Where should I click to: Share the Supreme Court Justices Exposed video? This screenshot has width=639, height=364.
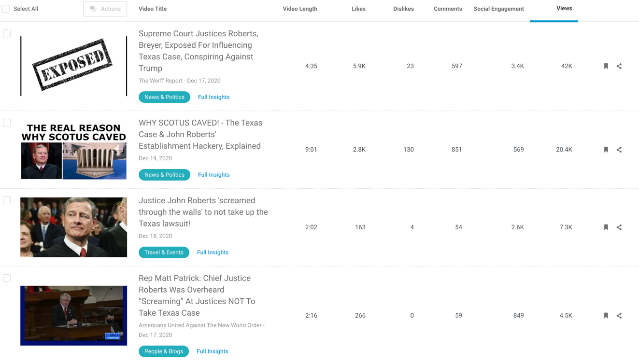click(x=619, y=66)
